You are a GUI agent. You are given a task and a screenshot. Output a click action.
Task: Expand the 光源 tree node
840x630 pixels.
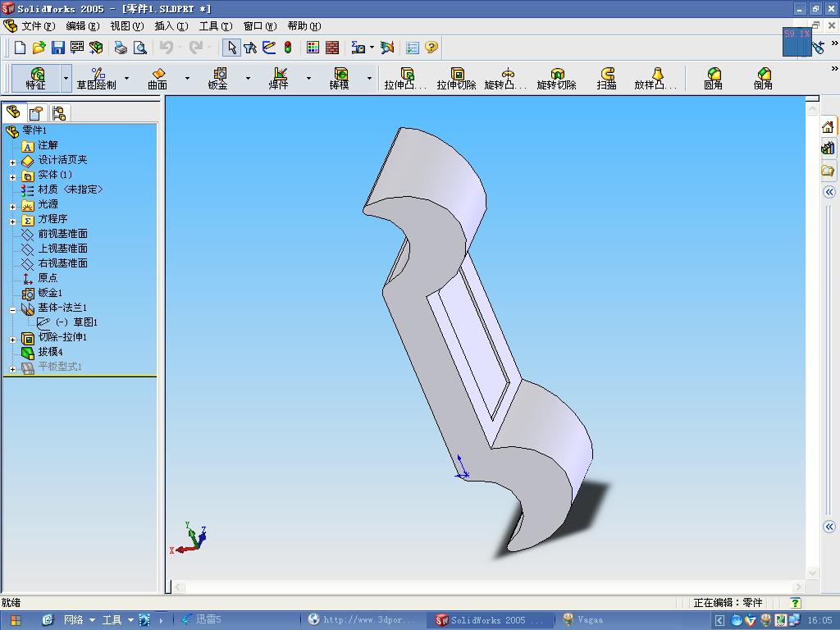point(12,206)
